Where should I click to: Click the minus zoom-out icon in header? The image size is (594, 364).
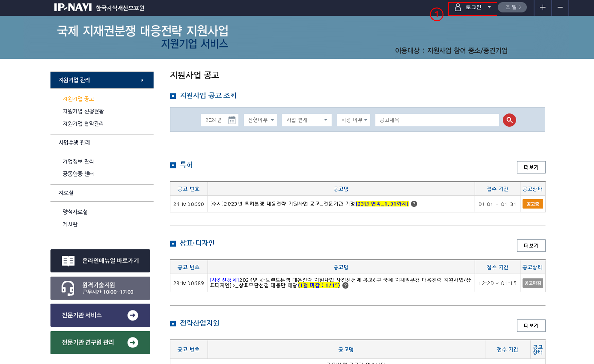[x=560, y=7]
